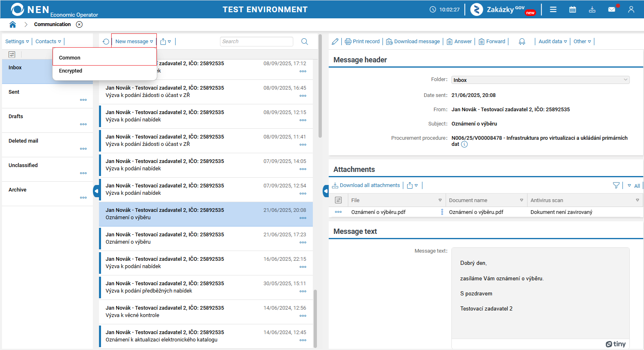Open options dots for Drafts folder
Viewport: 644px width, 350px height.
[84, 124]
